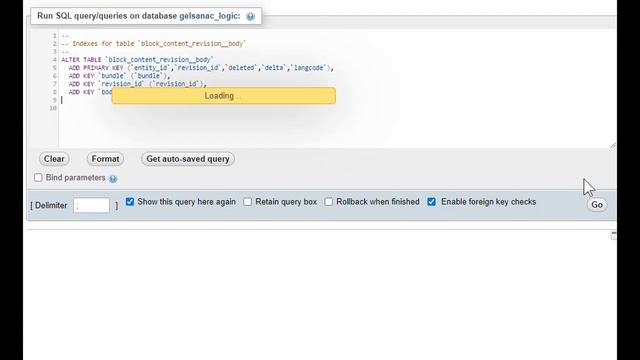This screenshot has height=360, width=640.
Task: Focus the Delimiter input field
Action: pyautogui.click(x=91, y=205)
